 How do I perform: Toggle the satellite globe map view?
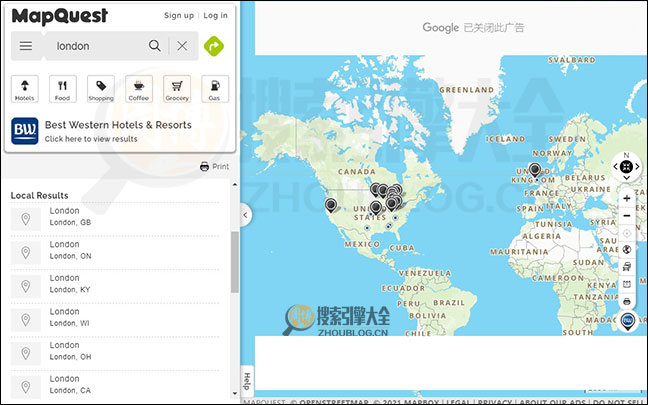pyautogui.click(x=627, y=249)
